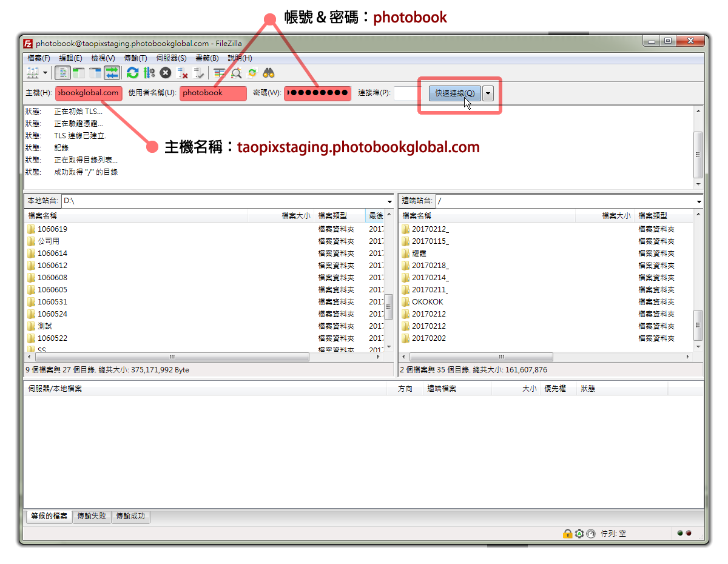Viewport: 728px width, 564px height.
Task: Sort remote files by 檔案類型 column
Action: [663, 215]
